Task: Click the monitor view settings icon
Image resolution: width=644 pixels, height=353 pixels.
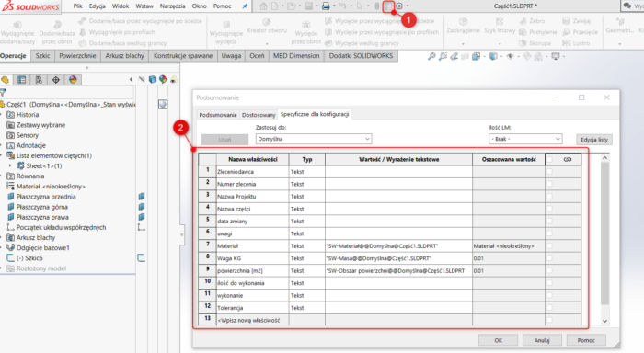Action: 556,56
